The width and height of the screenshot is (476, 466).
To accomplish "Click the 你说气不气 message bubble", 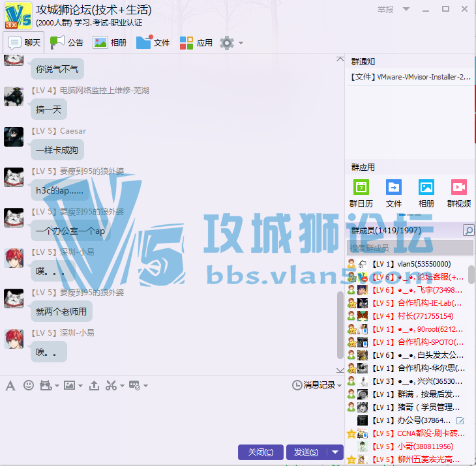I will (x=57, y=69).
